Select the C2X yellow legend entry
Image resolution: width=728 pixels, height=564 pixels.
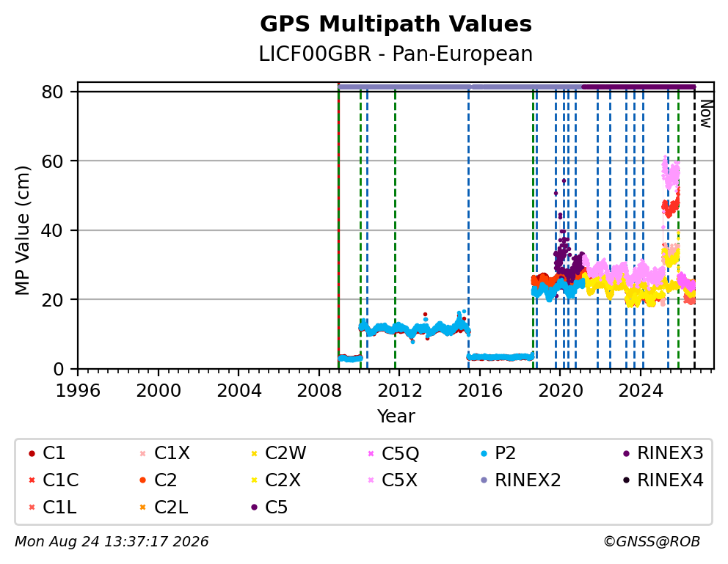[275, 480]
